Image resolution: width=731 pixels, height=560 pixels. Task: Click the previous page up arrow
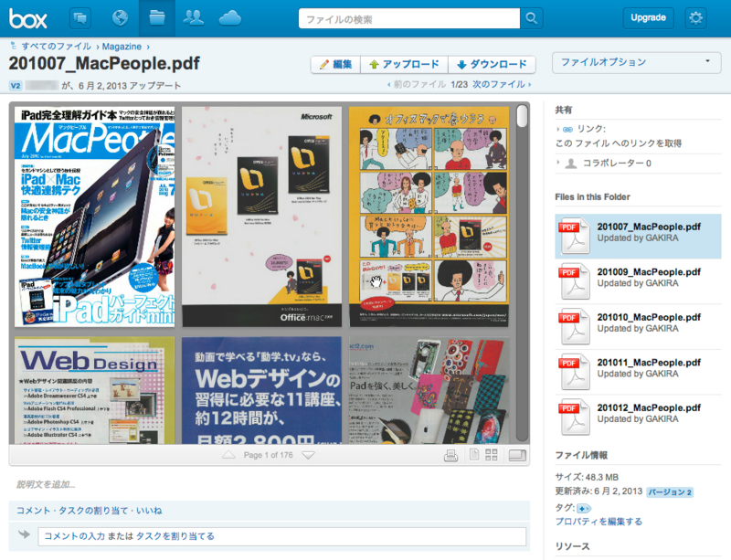click(228, 455)
